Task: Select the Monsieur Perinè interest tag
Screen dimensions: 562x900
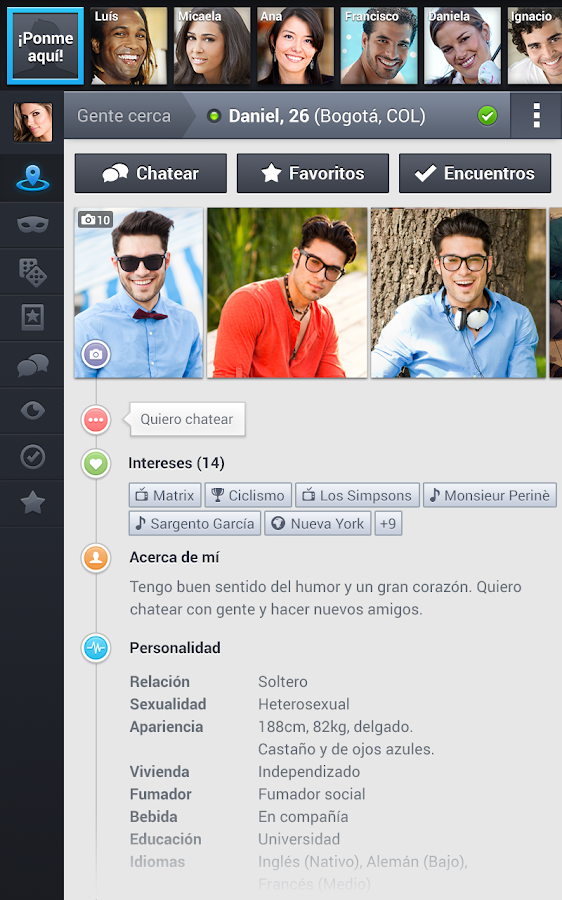Action: (x=490, y=495)
